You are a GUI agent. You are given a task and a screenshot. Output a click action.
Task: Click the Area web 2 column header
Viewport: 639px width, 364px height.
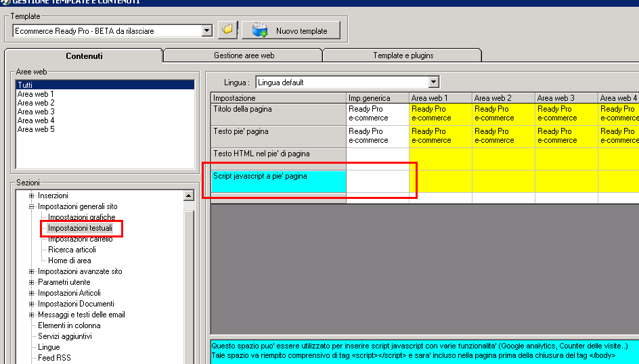point(504,97)
